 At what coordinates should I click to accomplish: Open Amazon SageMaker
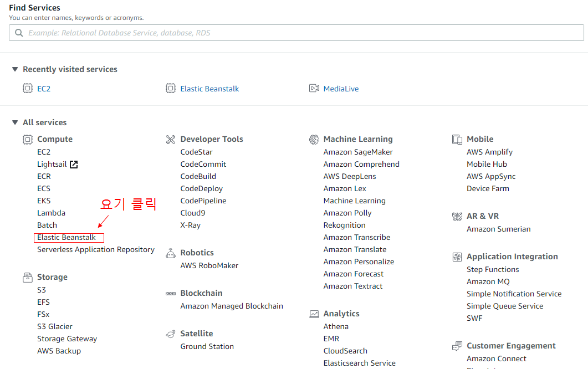pos(358,152)
